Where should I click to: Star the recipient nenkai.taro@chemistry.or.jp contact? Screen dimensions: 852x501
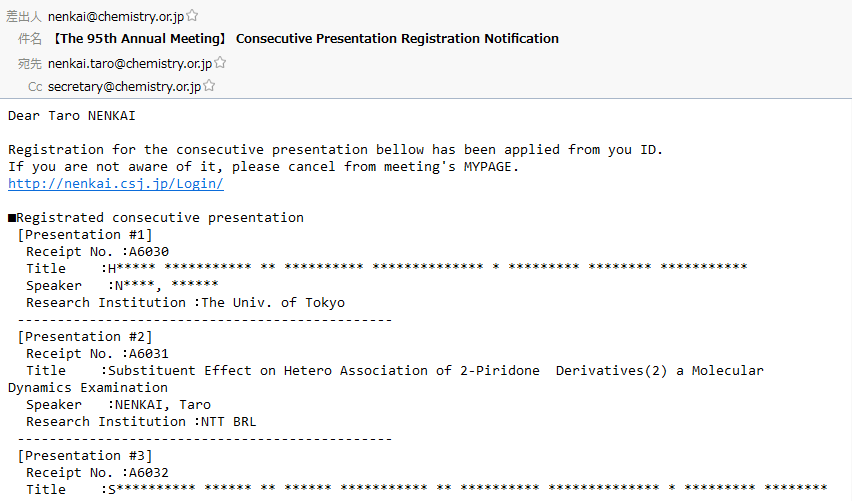coord(220,62)
